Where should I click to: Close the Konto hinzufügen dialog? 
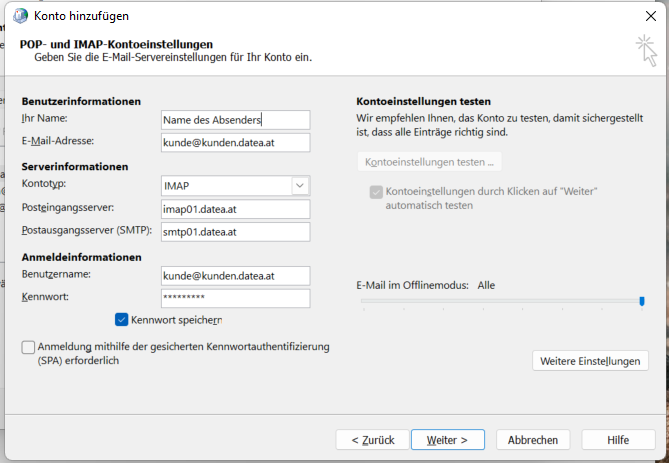[651, 16]
